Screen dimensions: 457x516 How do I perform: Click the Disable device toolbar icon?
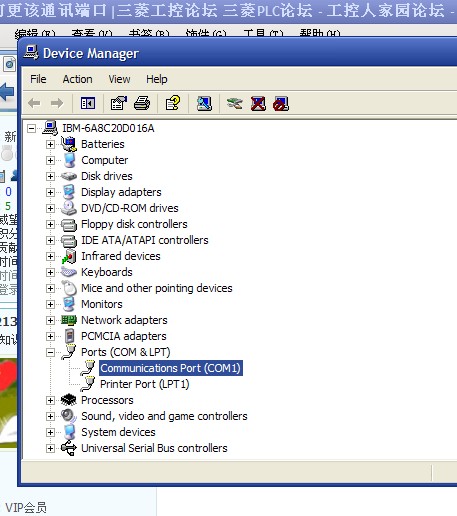[x=281, y=104]
